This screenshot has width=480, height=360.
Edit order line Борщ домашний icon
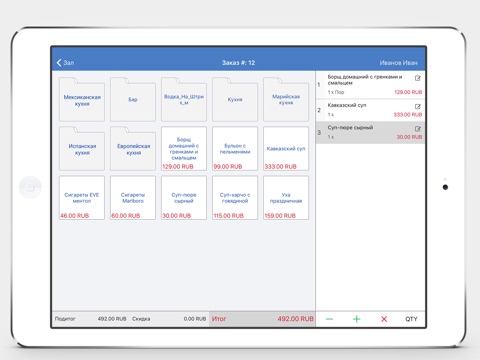pos(418,78)
